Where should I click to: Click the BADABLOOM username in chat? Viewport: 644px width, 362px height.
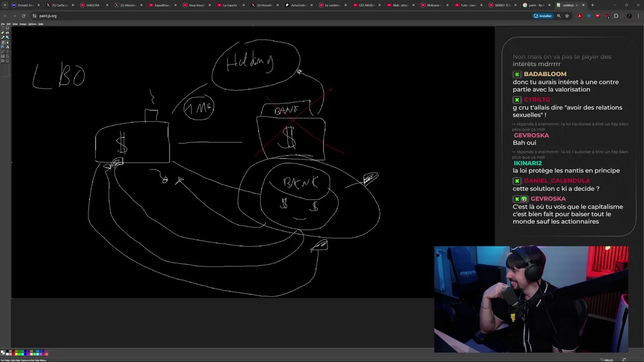click(545, 74)
